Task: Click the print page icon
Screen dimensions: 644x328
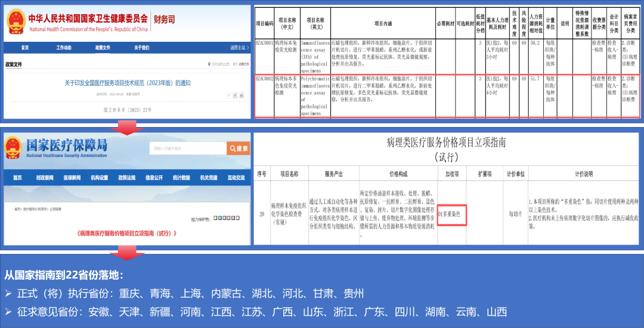Action: point(241,95)
